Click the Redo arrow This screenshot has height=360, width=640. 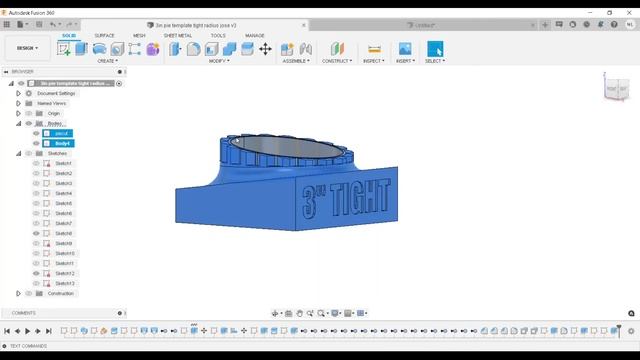tap(69, 24)
